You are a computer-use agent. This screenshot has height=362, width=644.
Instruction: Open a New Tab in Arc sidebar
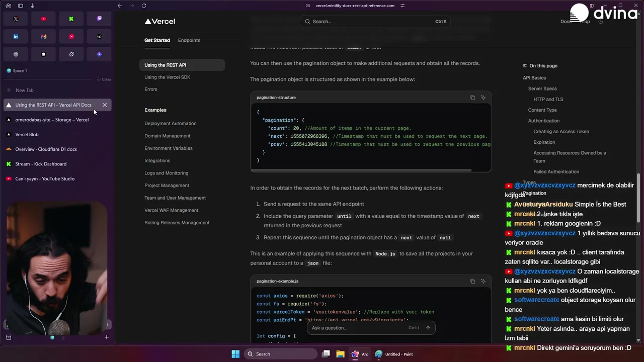[x=57, y=90]
